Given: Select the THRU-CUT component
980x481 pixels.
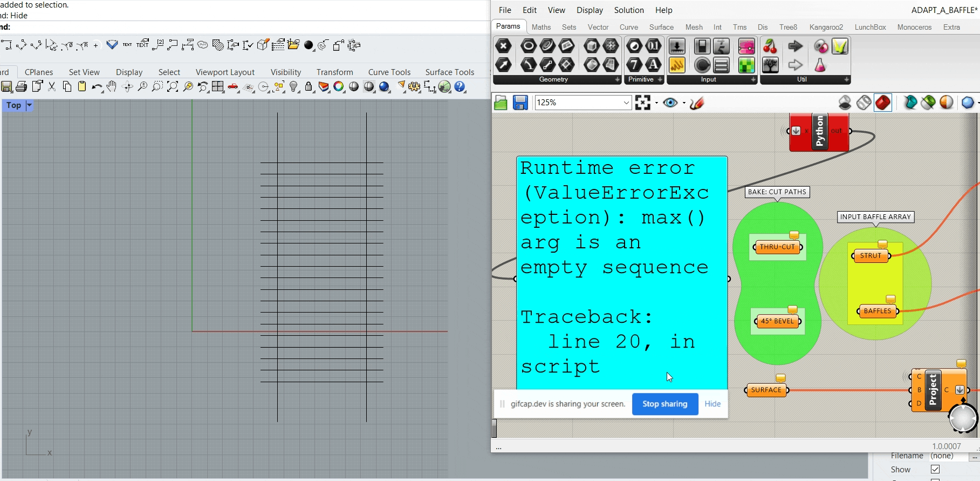Looking at the screenshot, I should click(777, 247).
